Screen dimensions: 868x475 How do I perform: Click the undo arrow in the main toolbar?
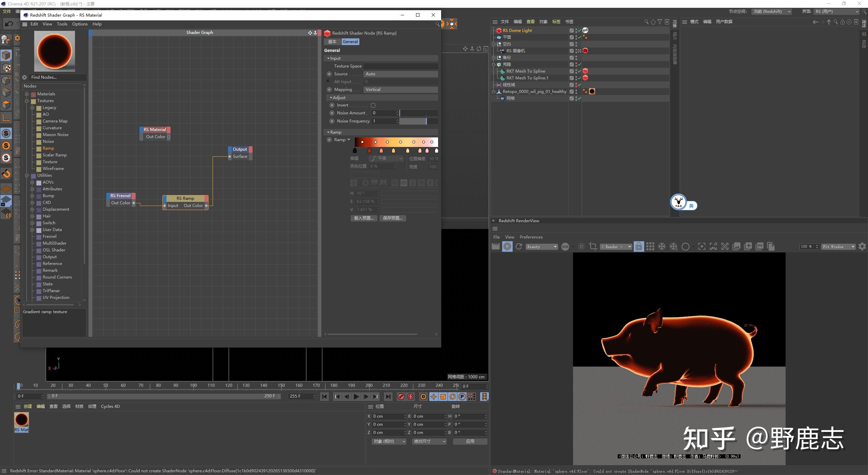point(9,24)
